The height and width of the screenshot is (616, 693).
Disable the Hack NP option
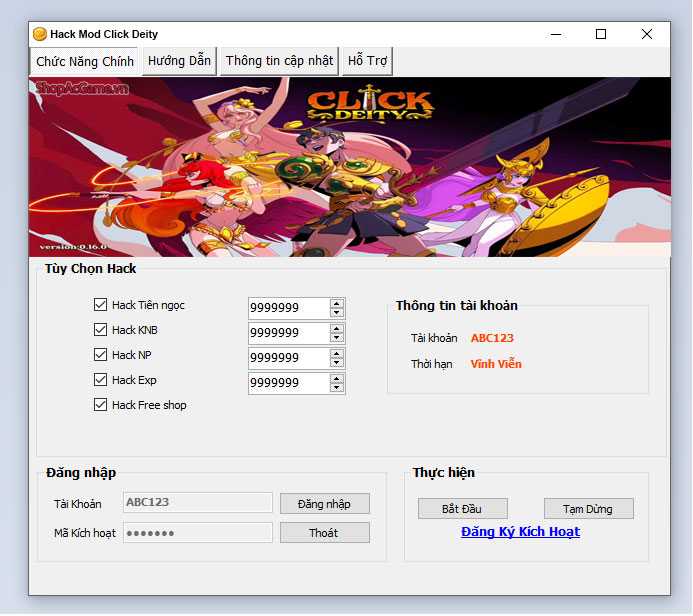(100, 355)
